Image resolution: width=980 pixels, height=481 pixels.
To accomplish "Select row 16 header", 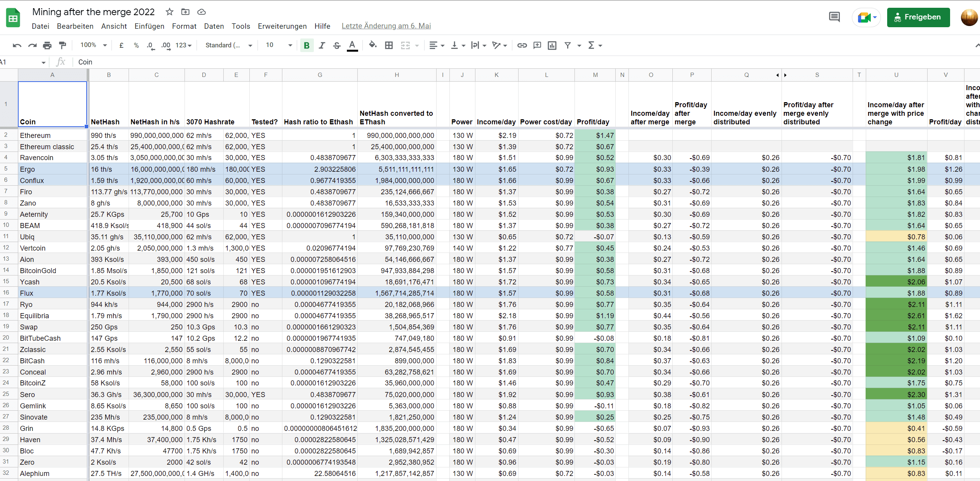I will [x=6, y=293].
